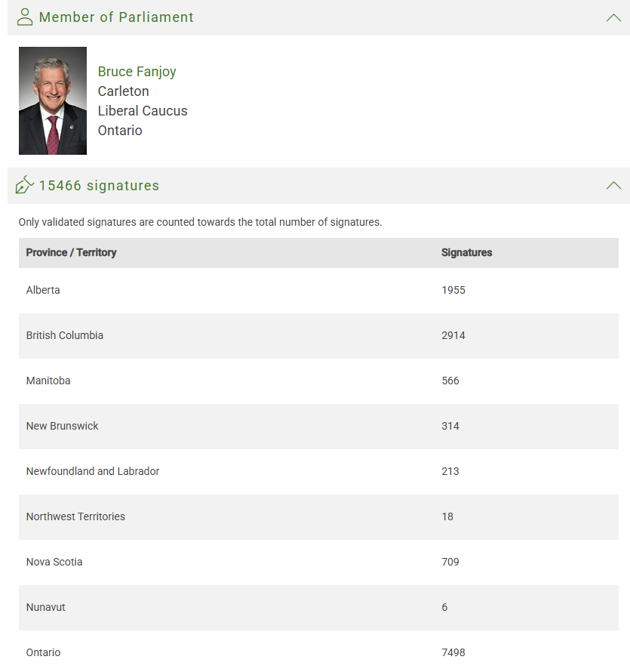Select the Alberta row

[x=318, y=291]
